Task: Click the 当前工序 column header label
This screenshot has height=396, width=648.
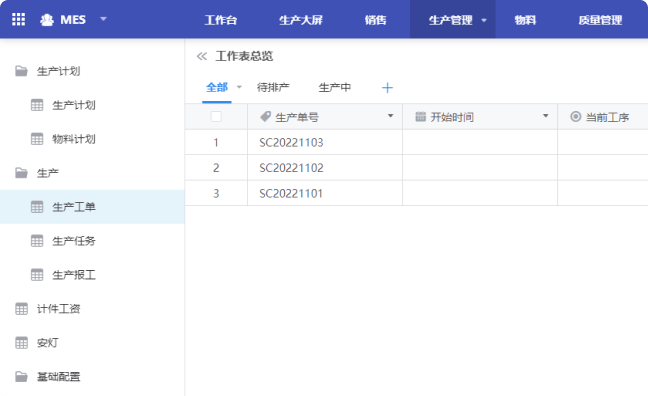Action: click(608, 117)
